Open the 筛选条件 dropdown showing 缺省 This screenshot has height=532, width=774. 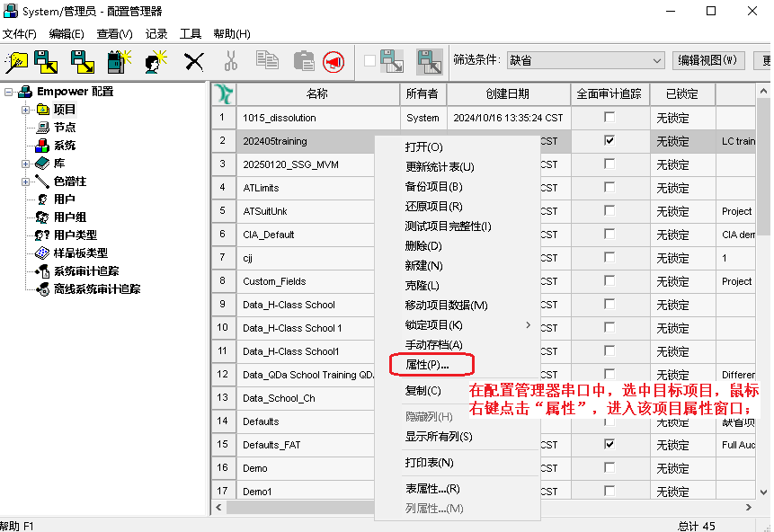click(586, 61)
